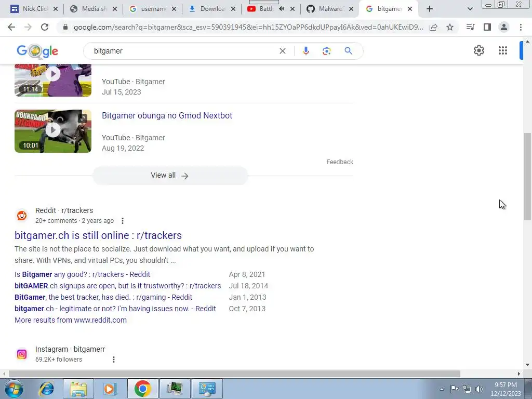Open bitgamer.ch legitimate or not link
532x399 pixels.
(115, 309)
